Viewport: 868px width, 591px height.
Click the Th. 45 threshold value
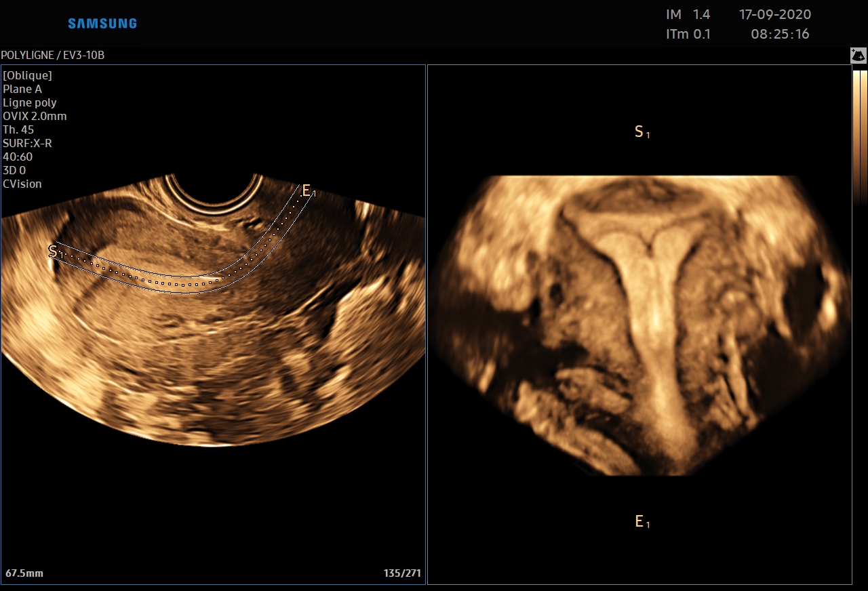click(x=18, y=129)
